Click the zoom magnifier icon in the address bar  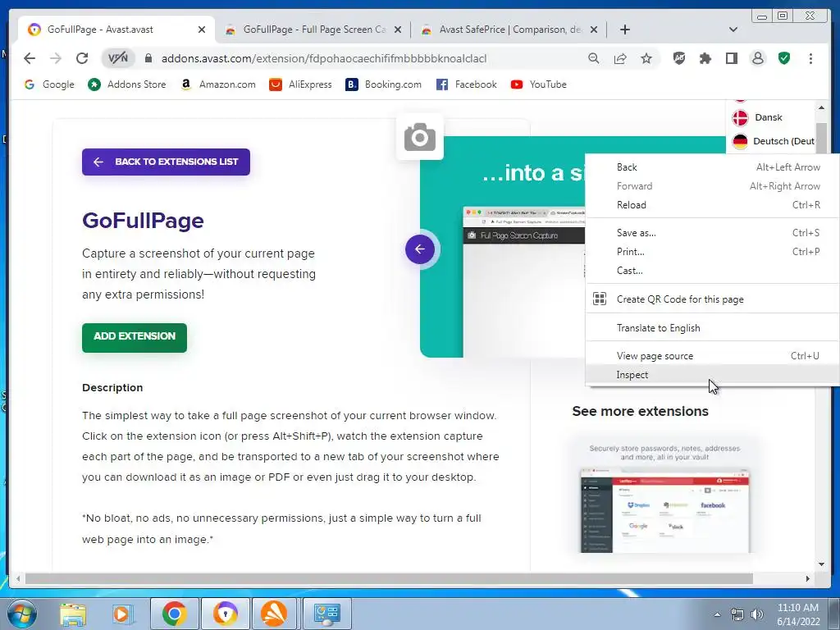coord(594,58)
